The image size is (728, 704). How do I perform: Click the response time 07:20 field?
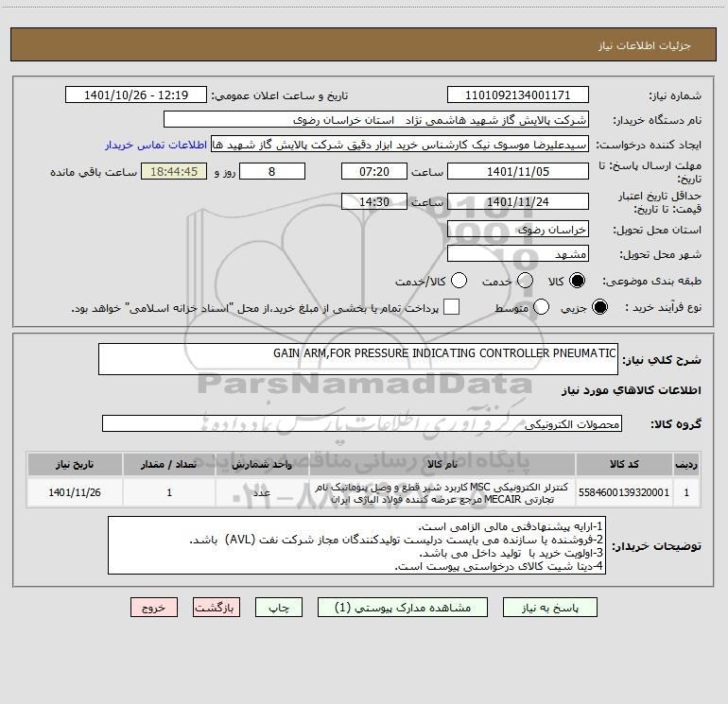coord(374,171)
